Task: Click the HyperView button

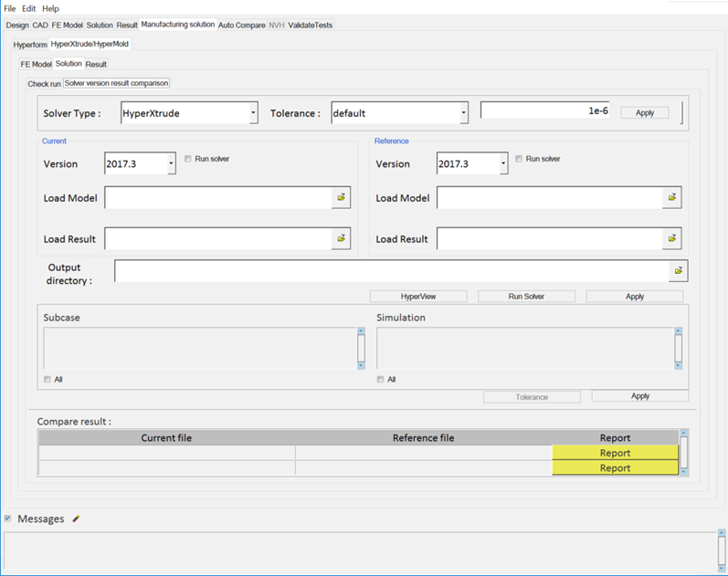Action: click(418, 297)
